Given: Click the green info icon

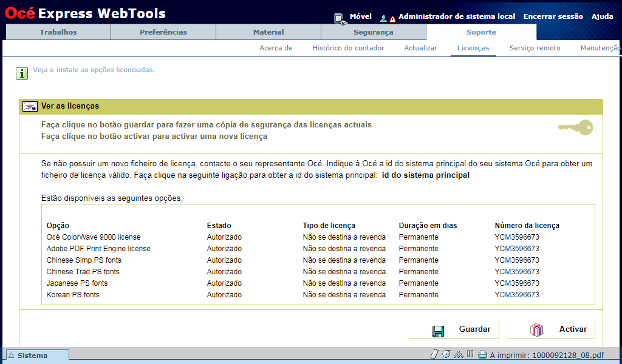Looking at the screenshot, I should [x=22, y=73].
